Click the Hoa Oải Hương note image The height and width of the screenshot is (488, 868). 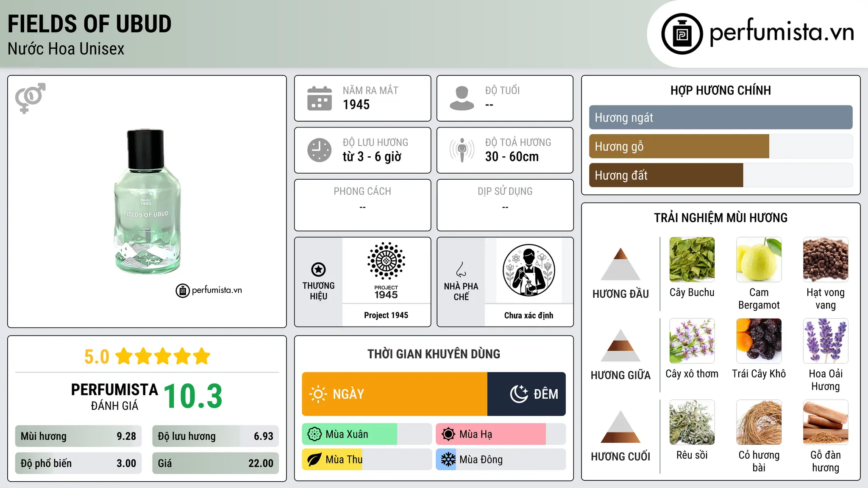tap(826, 341)
